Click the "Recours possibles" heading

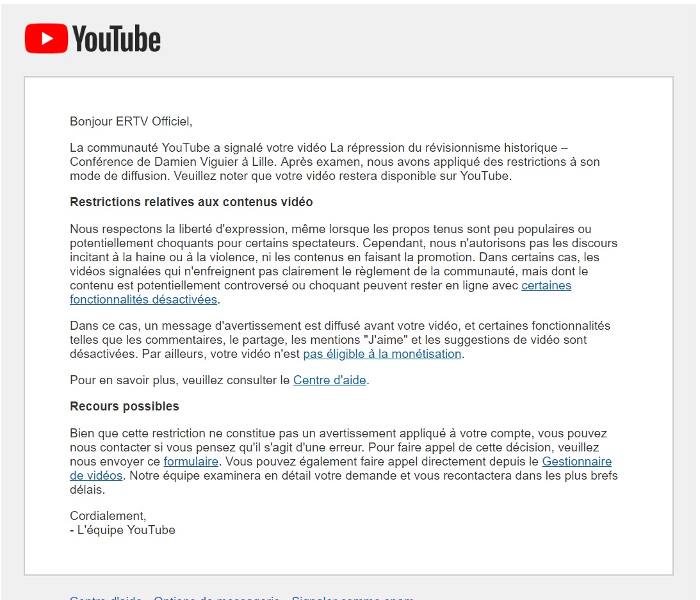[x=124, y=406]
